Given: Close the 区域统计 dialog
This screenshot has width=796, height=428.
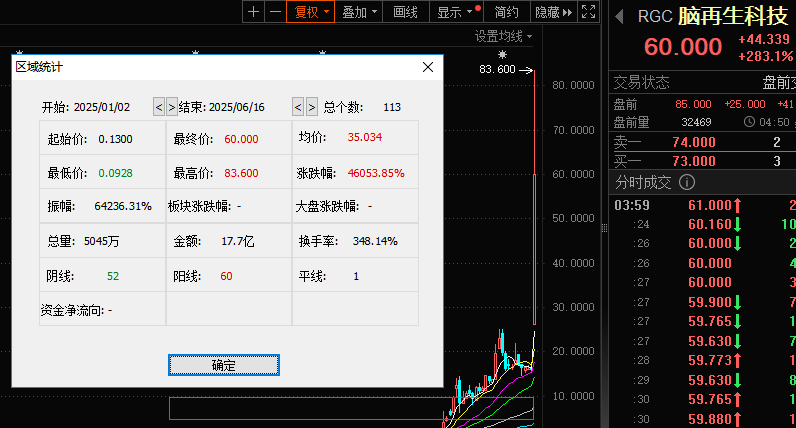Looking at the screenshot, I should coord(428,67).
